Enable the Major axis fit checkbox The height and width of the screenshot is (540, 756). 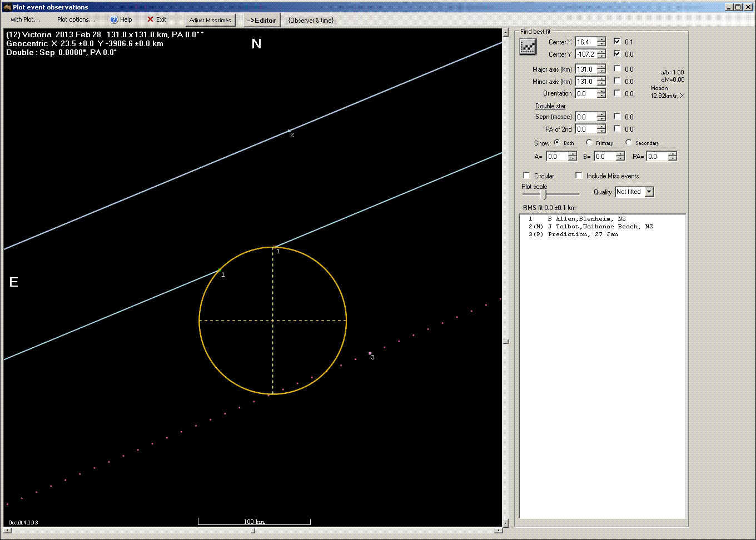[x=617, y=69]
